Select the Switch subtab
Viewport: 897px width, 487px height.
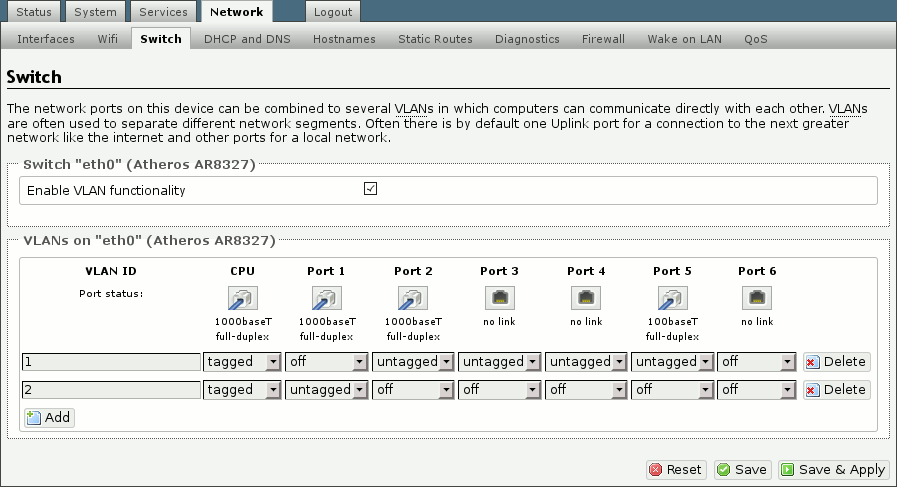[x=161, y=39]
